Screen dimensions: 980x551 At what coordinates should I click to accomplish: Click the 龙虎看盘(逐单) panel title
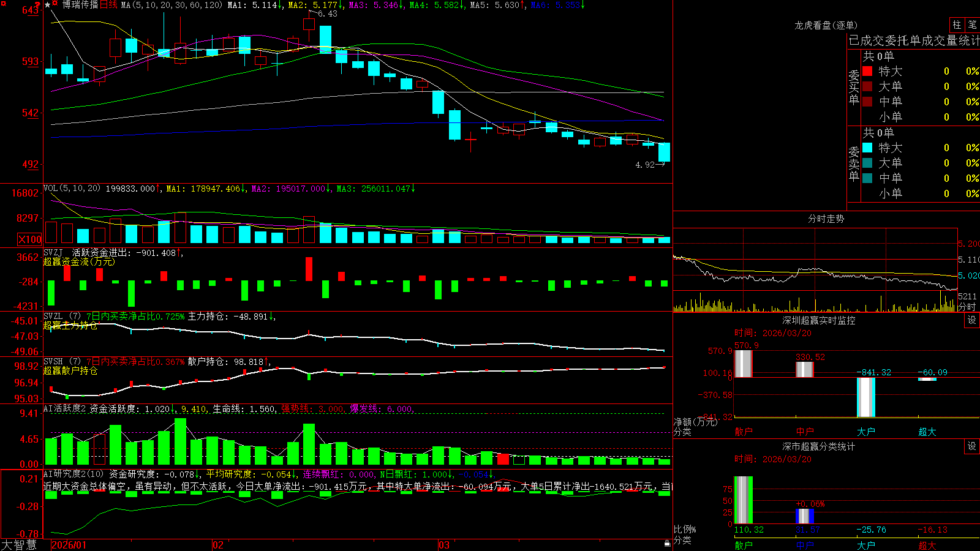click(826, 25)
